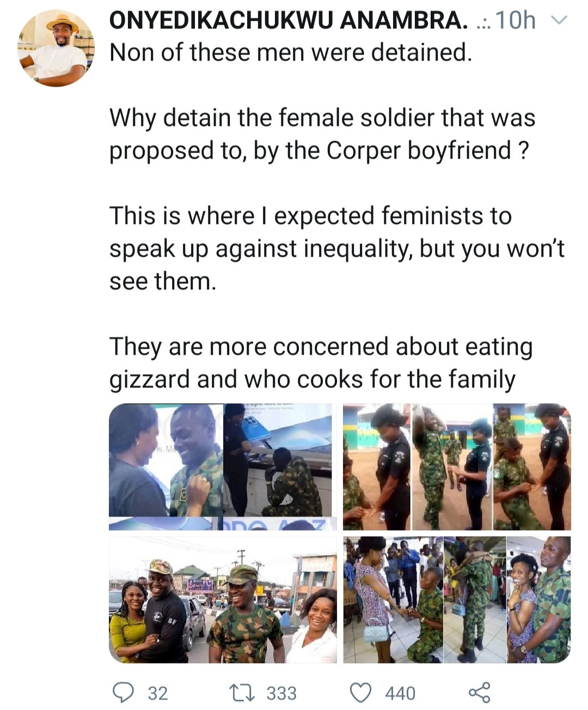Screen dimensions: 588x710
Task: Open top-left photo of soldier kneeling in shop
Action: pyautogui.click(x=223, y=466)
